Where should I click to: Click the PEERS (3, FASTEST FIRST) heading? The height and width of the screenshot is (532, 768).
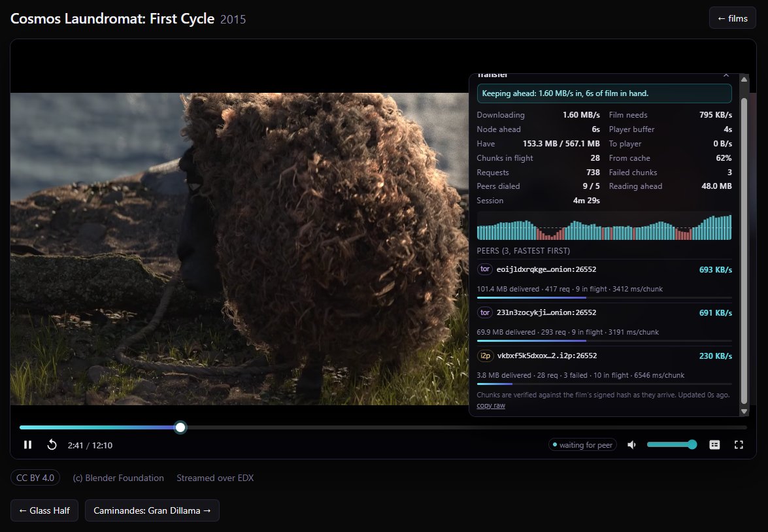tap(523, 251)
